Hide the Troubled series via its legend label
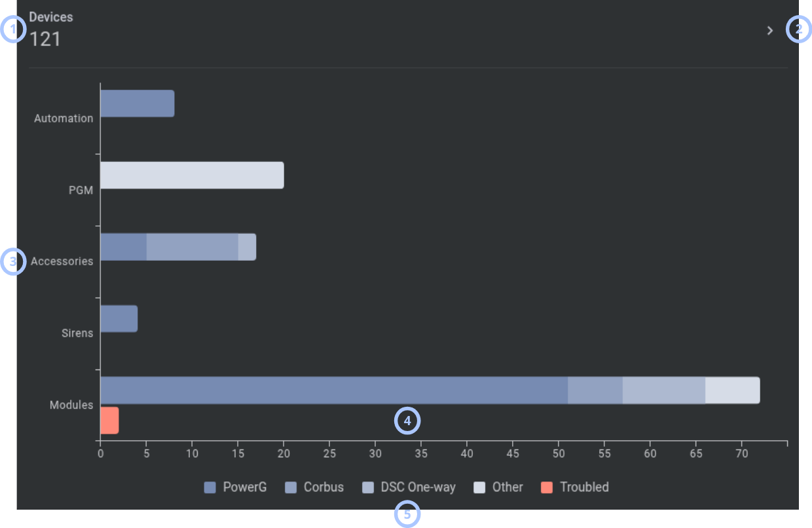 (585, 487)
